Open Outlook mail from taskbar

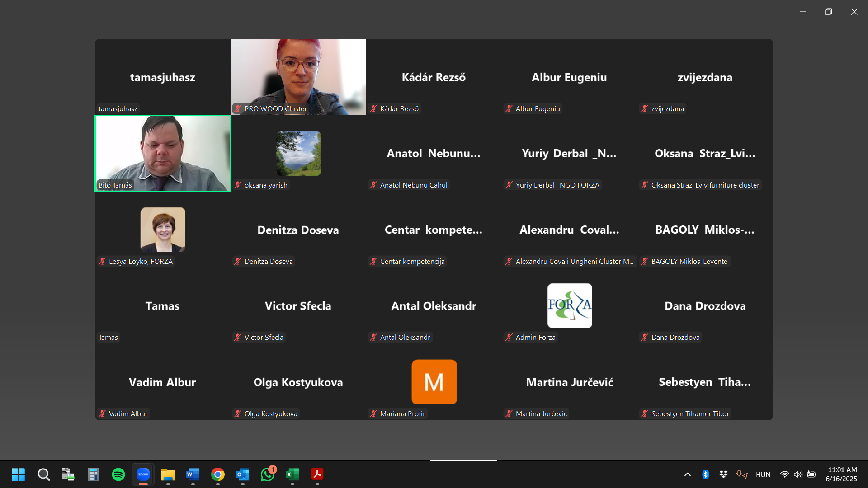[242, 474]
